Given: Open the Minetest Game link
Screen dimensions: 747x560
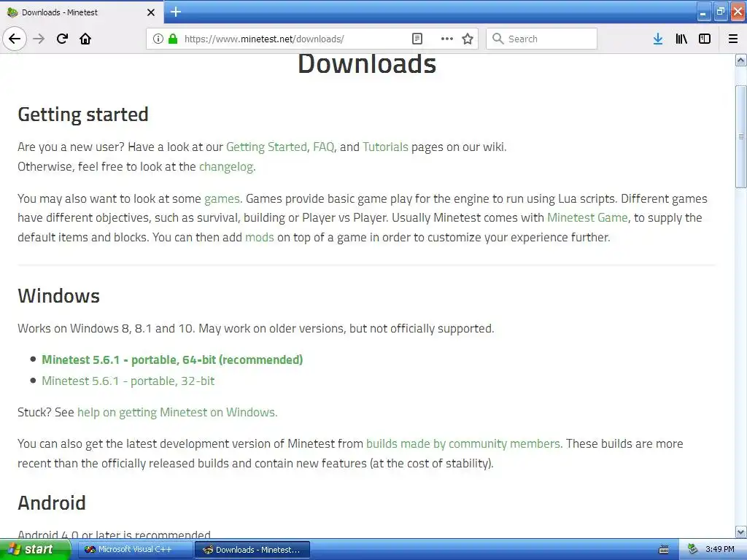Looking at the screenshot, I should [587, 217].
